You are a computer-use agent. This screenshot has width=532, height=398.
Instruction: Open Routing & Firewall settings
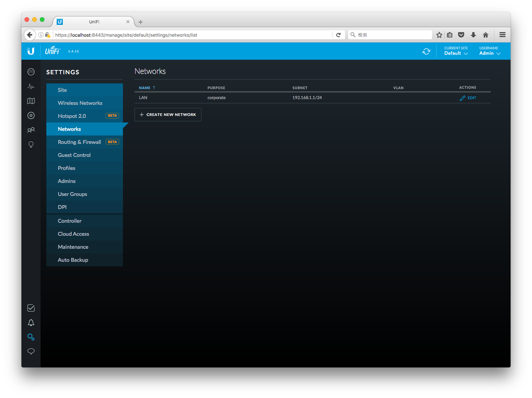click(79, 142)
